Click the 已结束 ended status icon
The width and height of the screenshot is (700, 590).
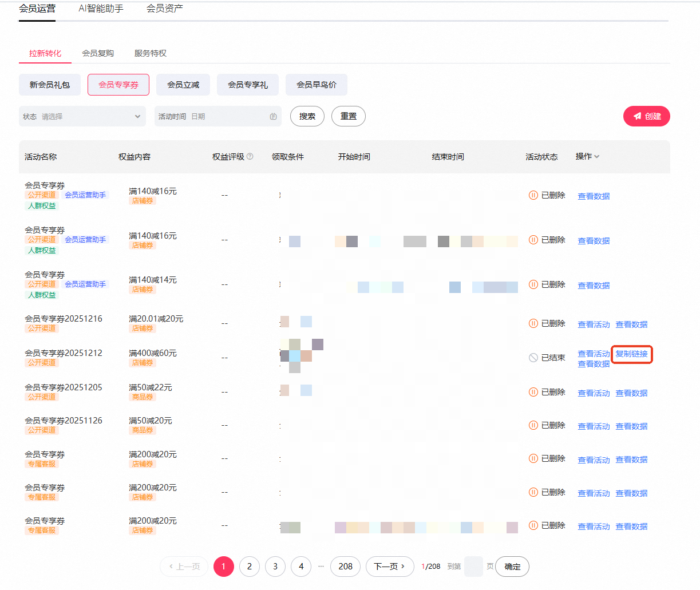click(533, 358)
